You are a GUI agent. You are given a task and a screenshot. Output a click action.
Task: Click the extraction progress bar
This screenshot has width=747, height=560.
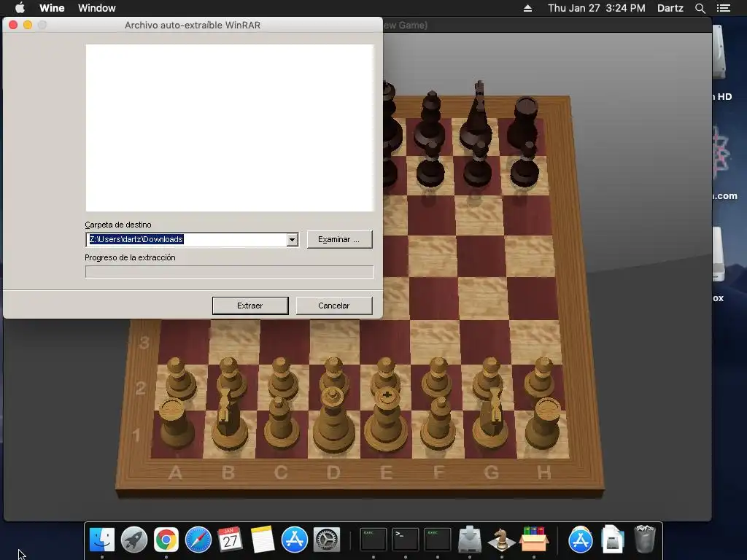tap(229, 272)
